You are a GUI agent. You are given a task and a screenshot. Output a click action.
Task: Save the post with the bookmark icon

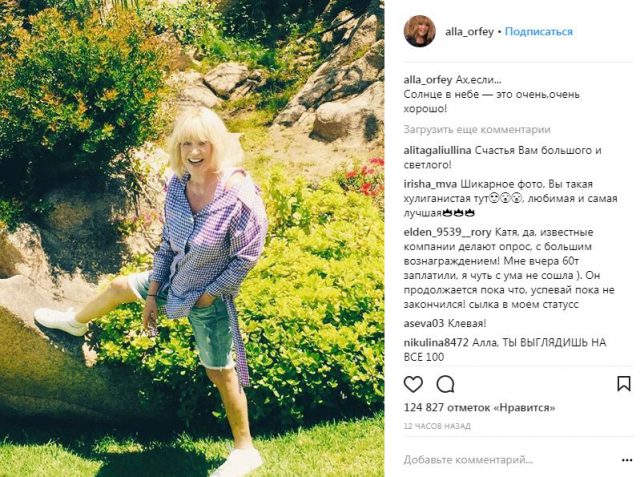[624, 384]
